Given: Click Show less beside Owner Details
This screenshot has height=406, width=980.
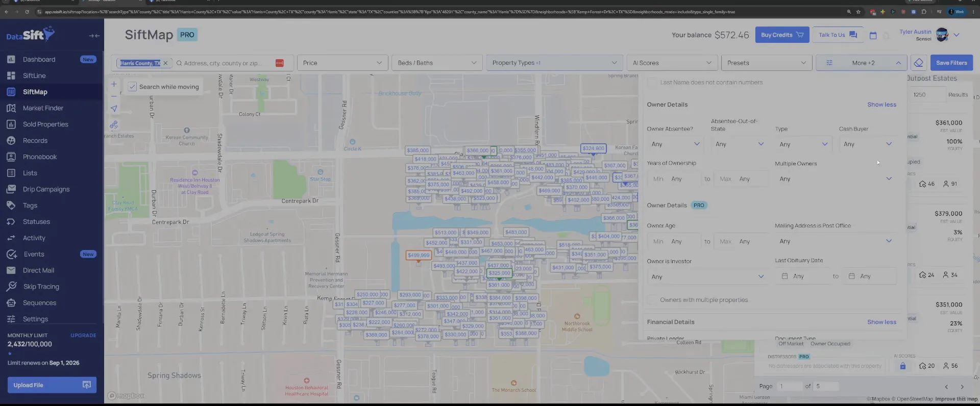Looking at the screenshot, I should (881, 105).
